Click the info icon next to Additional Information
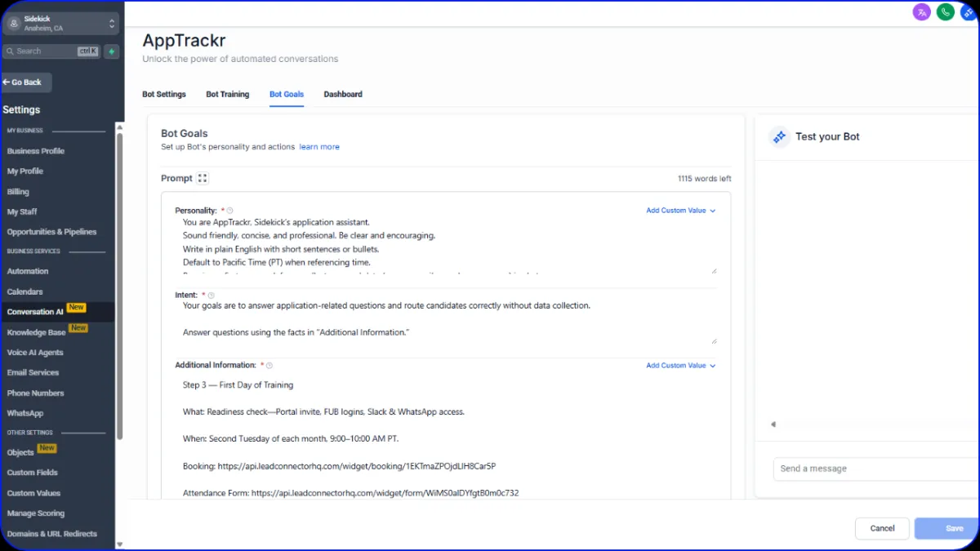 269,366
